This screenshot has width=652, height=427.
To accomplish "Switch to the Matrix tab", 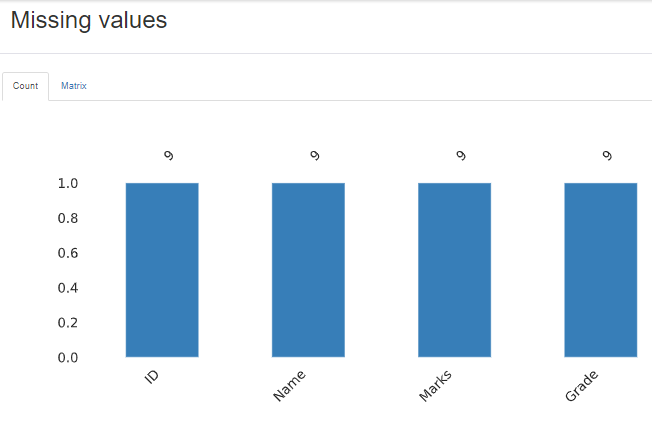I will click(74, 86).
